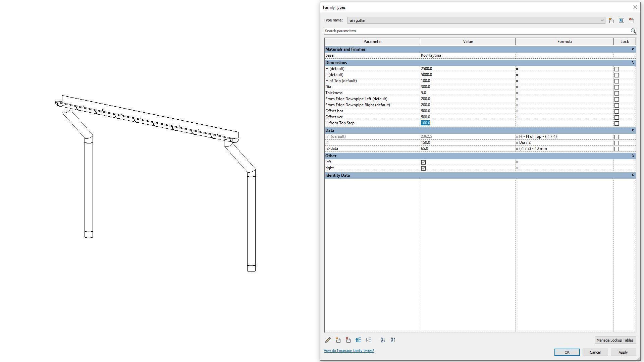Click the Lock column header

(x=625, y=42)
